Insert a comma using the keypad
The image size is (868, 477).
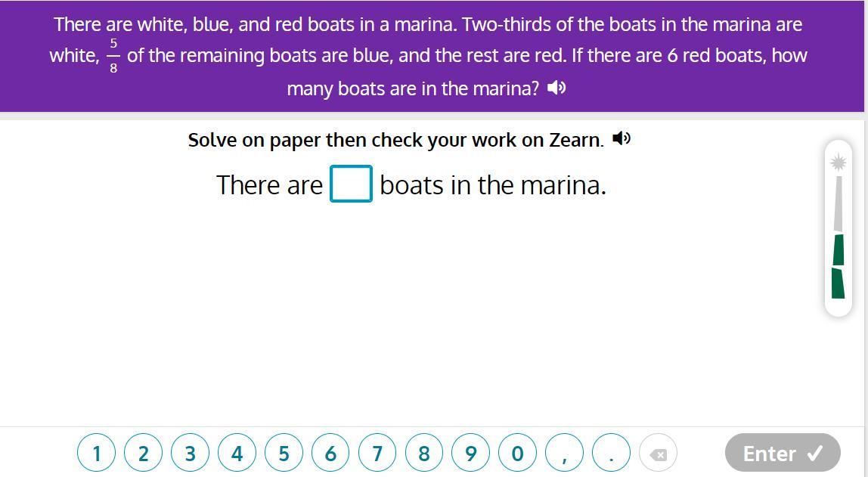click(x=564, y=454)
